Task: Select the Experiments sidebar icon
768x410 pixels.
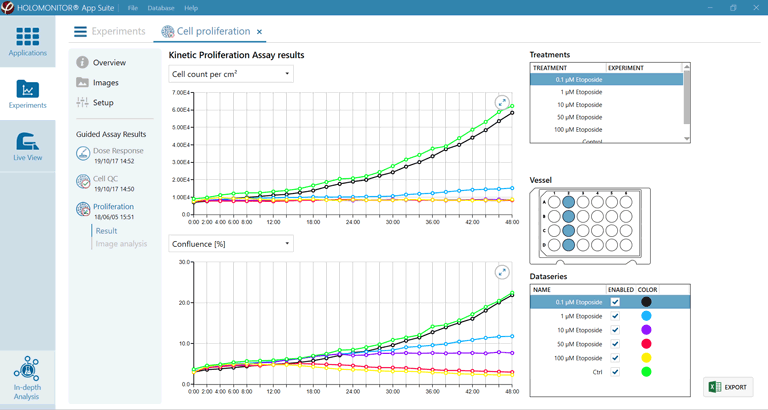Action: coord(27,94)
